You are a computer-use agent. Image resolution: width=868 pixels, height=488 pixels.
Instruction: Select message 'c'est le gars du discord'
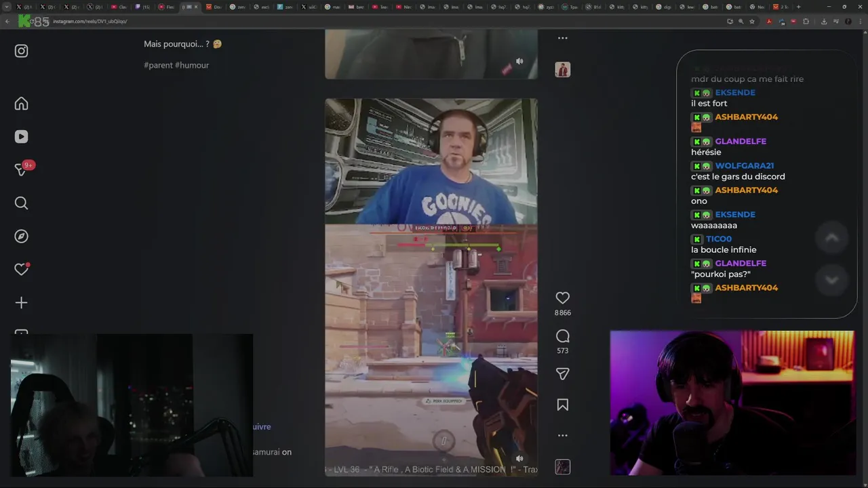click(x=738, y=177)
